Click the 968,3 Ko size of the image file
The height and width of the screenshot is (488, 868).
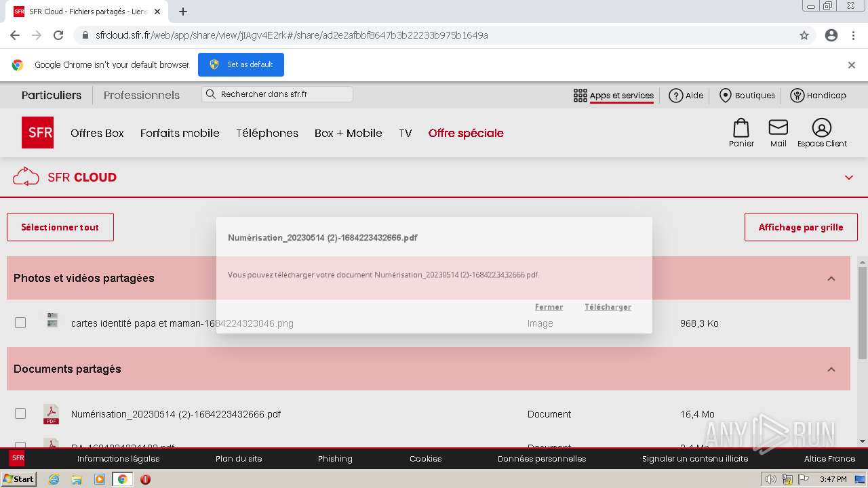click(699, 323)
